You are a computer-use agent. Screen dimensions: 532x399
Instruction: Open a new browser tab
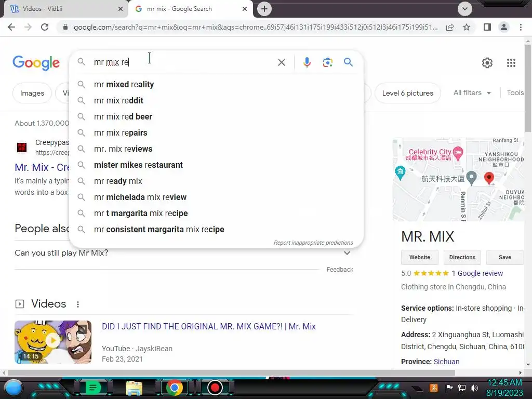(264, 9)
